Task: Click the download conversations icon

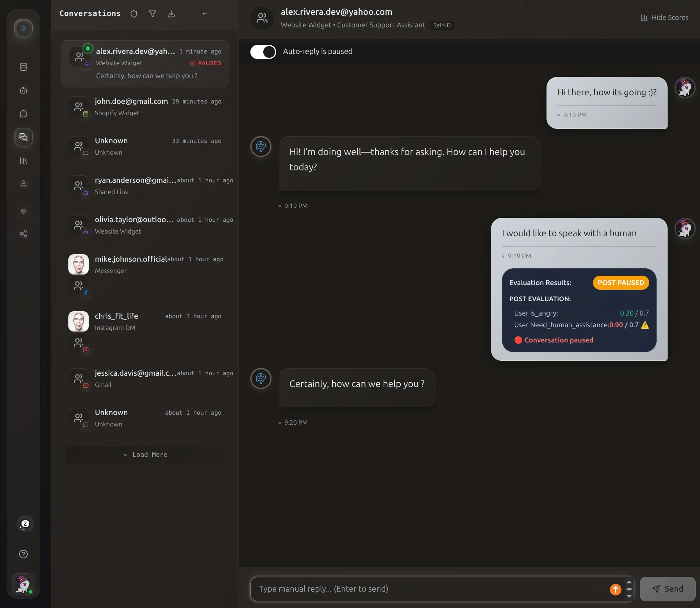Action: [x=171, y=14]
